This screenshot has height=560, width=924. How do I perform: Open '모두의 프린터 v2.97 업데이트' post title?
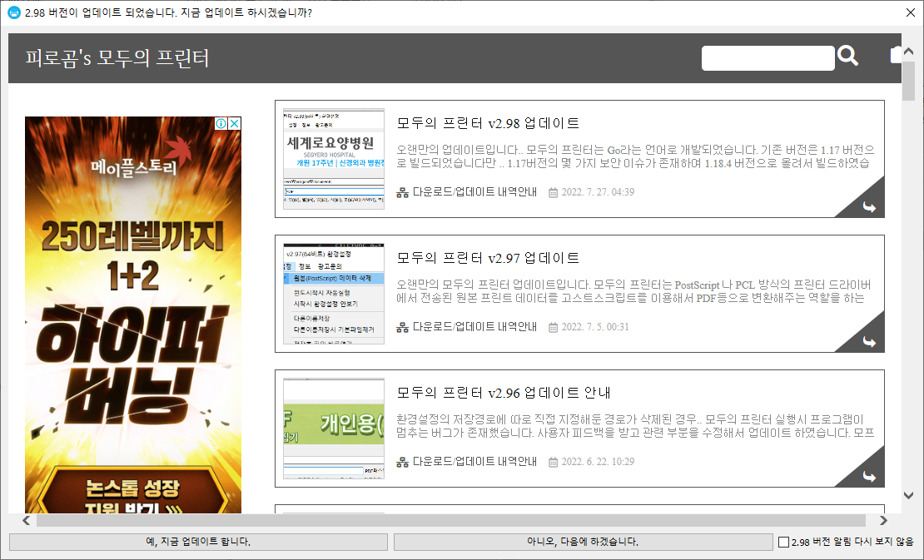point(488,258)
